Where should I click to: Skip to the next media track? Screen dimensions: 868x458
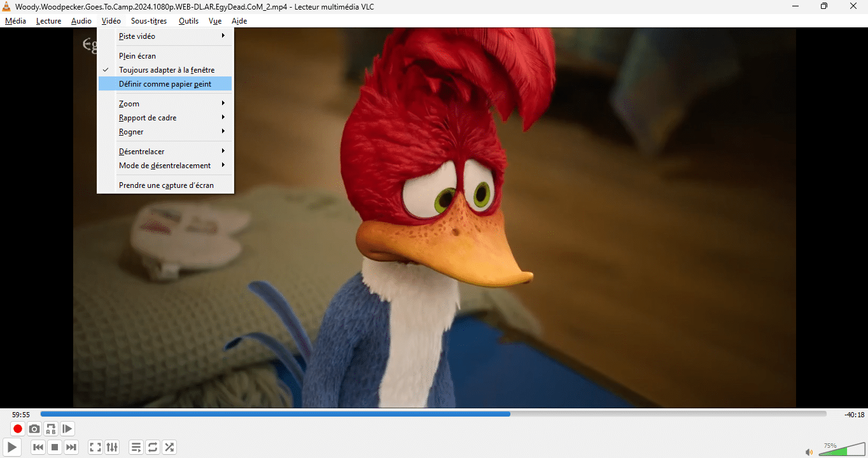(71, 447)
